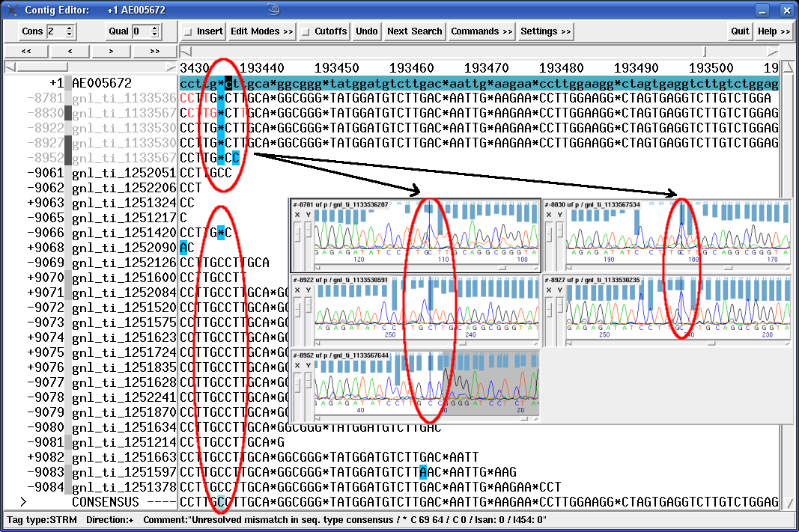Screen dimensions: 799x532
Task: Click the trace title #-8922 gnl_ti_1133530591
Action: (x=341, y=280)
